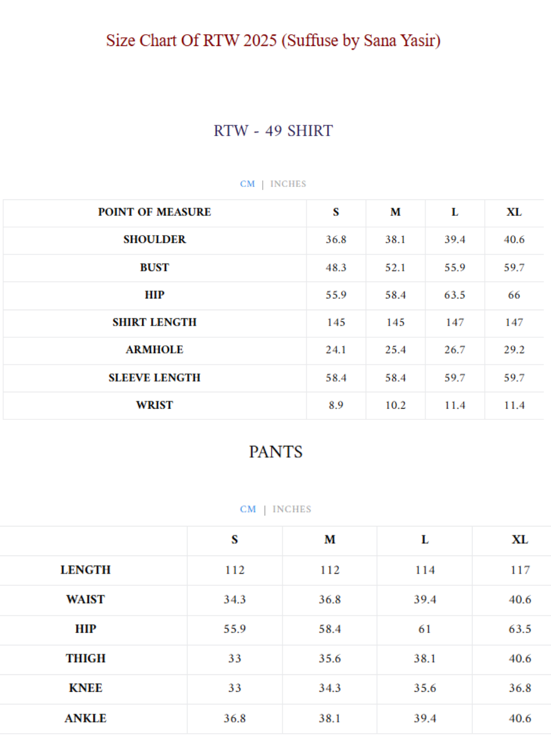Select CM units for shirt chart
This screenshot has width=551, height=756.
[247, 184]
